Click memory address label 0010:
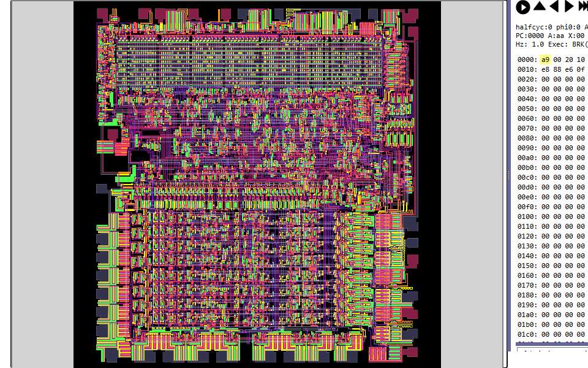The image size is (588, 368). click(x=527, y=69)
